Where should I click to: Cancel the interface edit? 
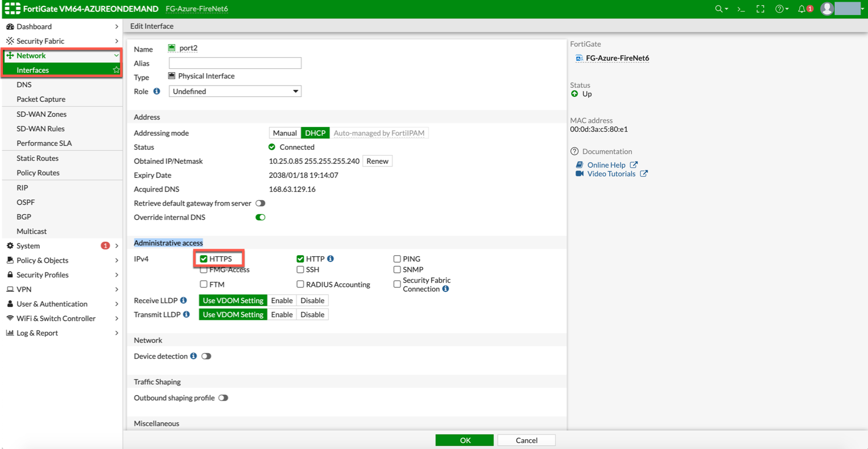(527, 440)
